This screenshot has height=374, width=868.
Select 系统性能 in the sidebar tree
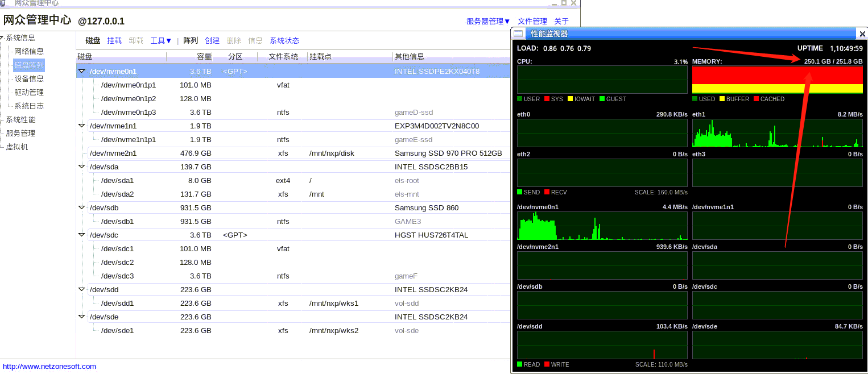(x=20, y=120)
